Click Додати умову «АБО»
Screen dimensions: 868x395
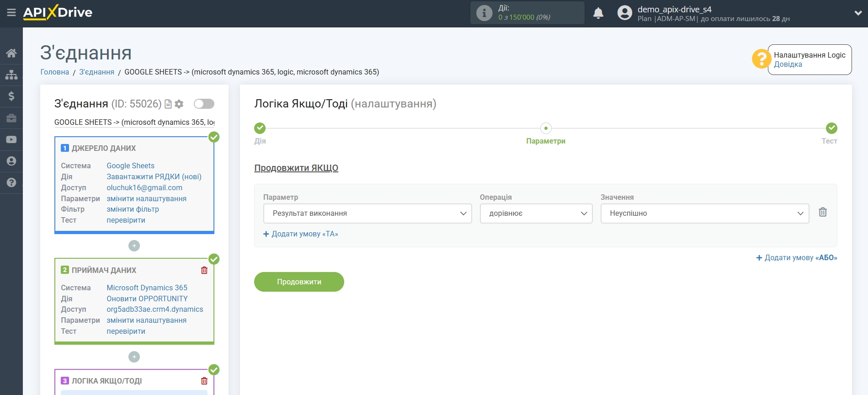(x=797, y=258)
